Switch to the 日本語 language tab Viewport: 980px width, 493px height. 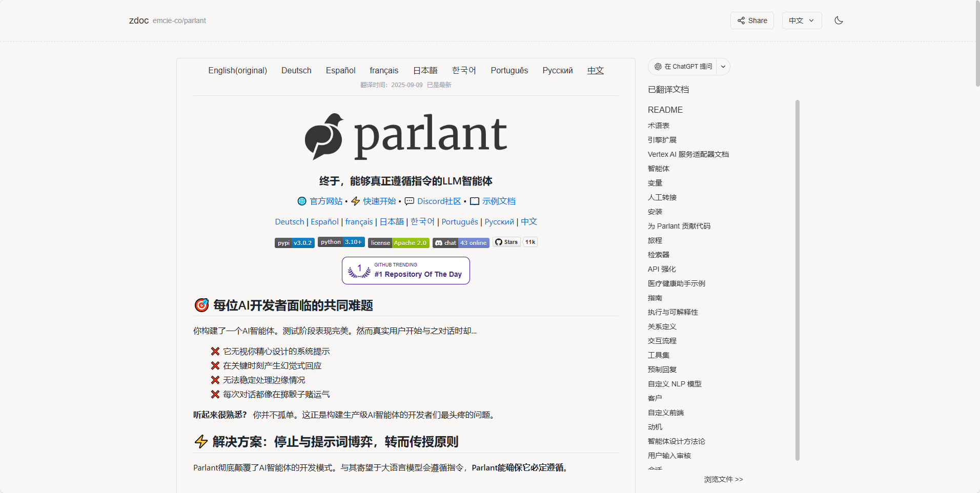coord(425,70)
